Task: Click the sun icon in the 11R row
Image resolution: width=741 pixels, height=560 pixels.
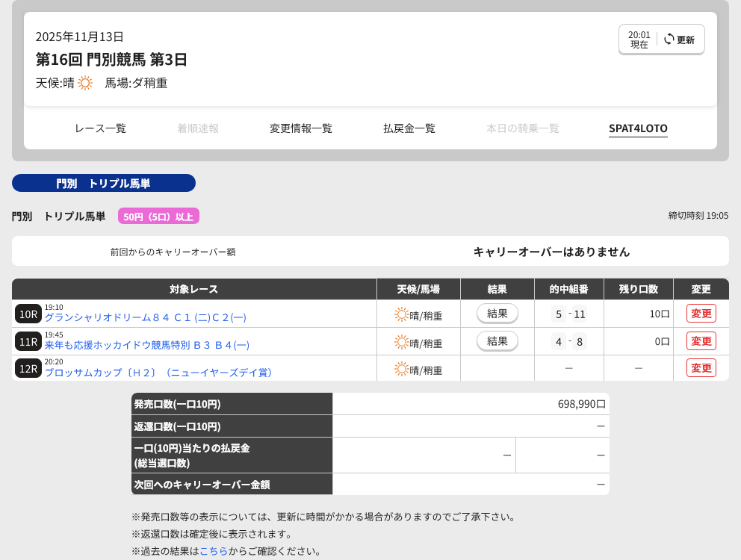Action: (x=401, y=342)
